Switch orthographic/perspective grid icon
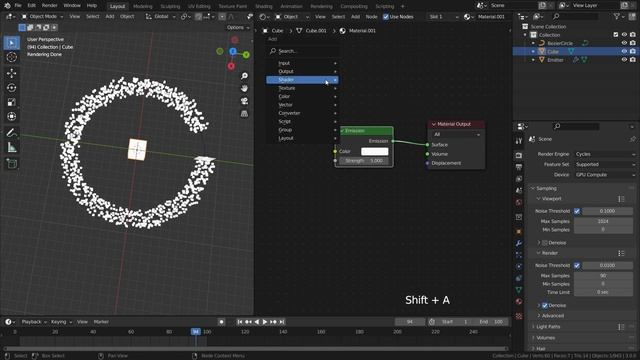This screenshot has height=360, width=640. [244, 114]
